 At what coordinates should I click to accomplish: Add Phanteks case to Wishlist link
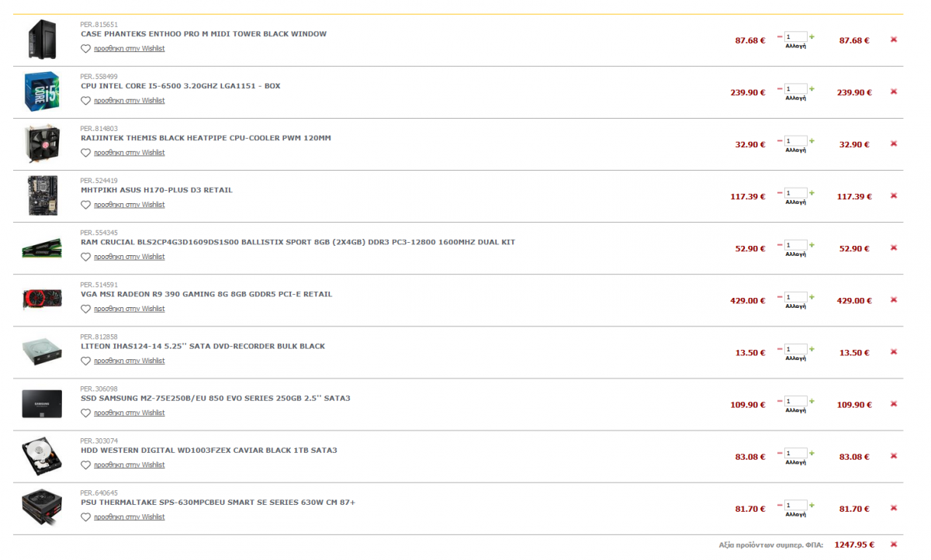click(x=130, y=49)
